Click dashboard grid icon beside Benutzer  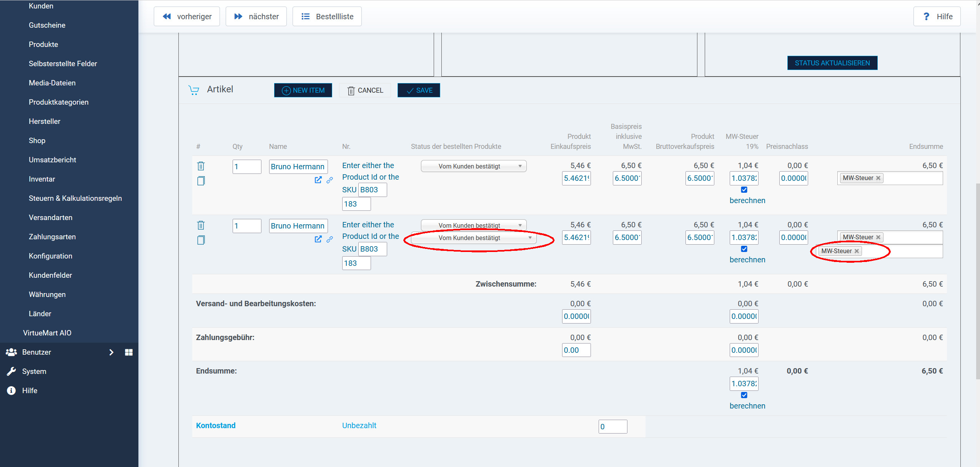pyautogui.click(x=129, y=352)
